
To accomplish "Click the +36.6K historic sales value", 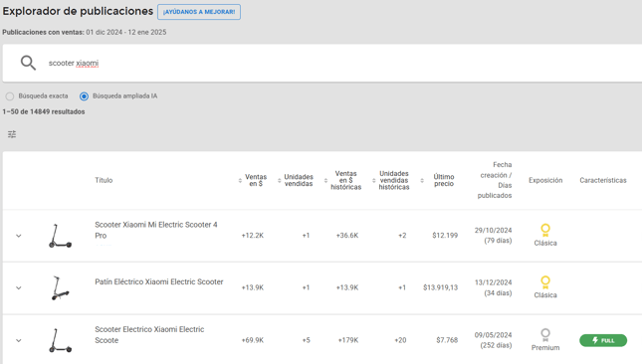I will (347, 236).
